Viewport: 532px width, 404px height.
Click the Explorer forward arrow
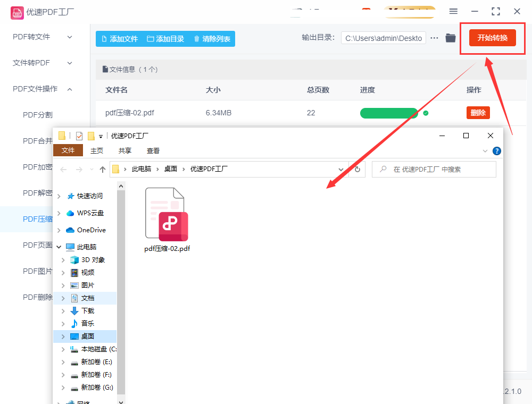click(x=79, y=170)
